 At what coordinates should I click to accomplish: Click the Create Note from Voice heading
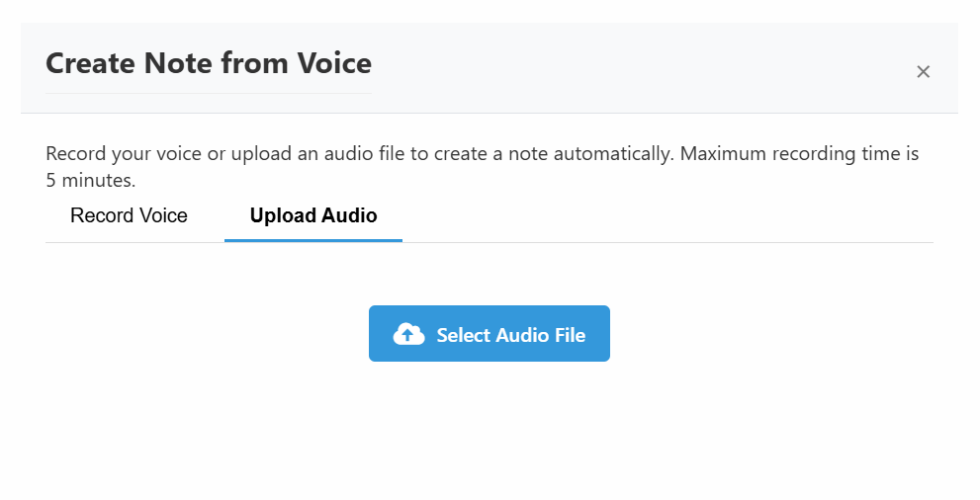pyautogui.click(x=209, y=63)
